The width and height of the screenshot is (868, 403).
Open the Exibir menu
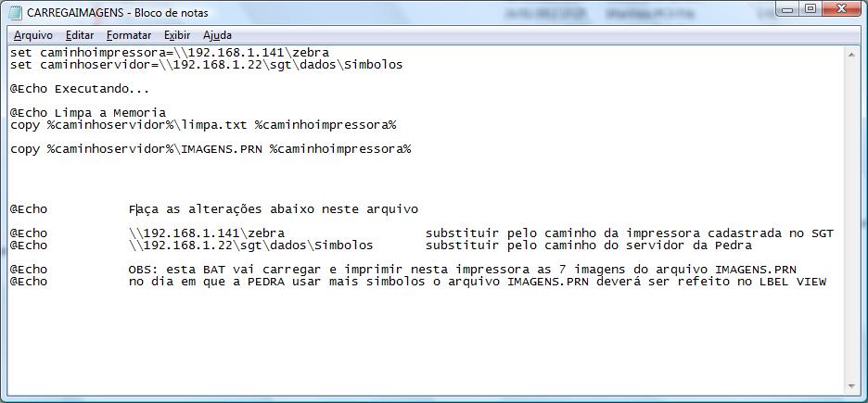pos(177,35)
